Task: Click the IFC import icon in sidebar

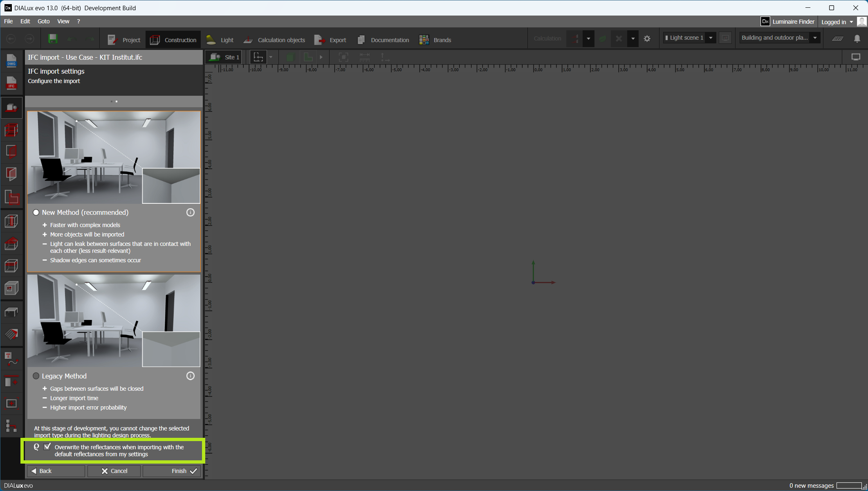Action: (11, 83)
